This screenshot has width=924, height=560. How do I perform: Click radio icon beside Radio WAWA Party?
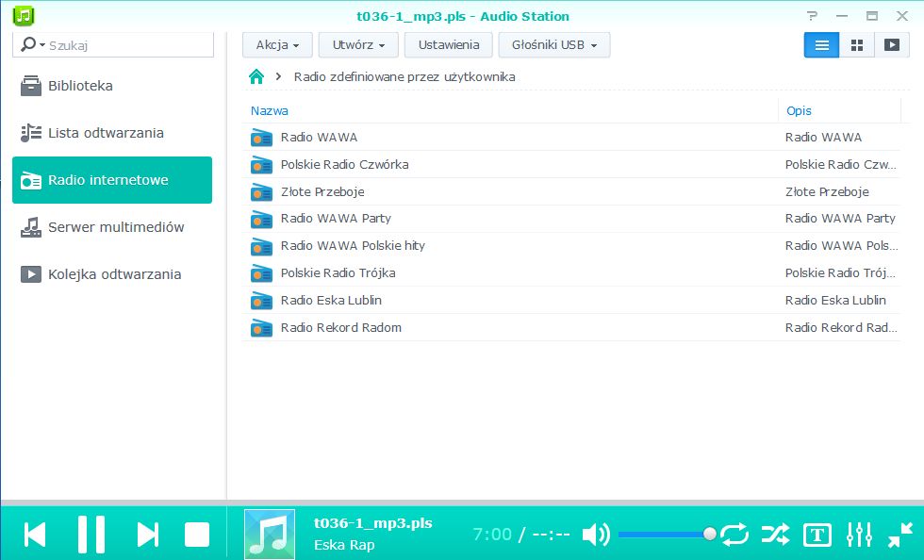tap(261, 219)
